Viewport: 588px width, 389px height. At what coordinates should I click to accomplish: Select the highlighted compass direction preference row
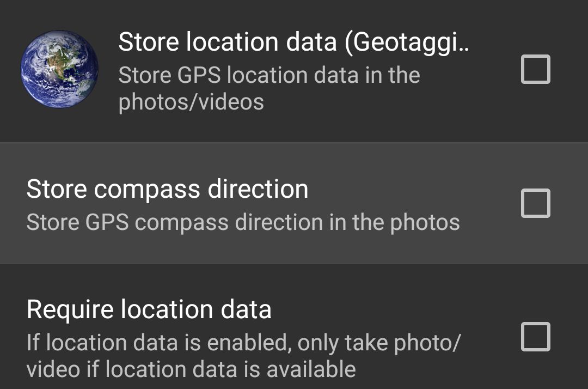294,203
